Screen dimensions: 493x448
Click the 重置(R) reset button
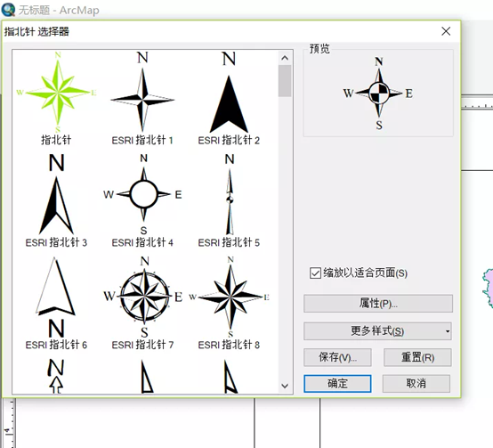tap(417, 357)
